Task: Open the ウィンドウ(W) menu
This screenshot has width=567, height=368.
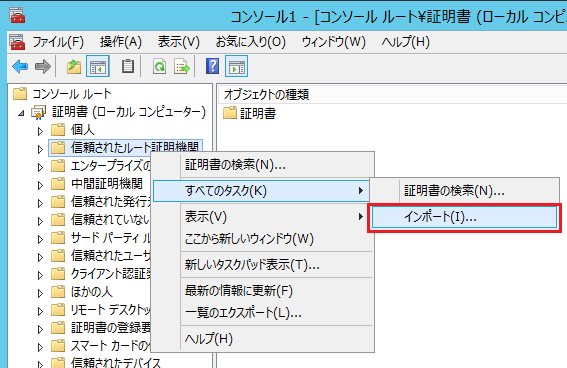Action: [x=334, y=42]
